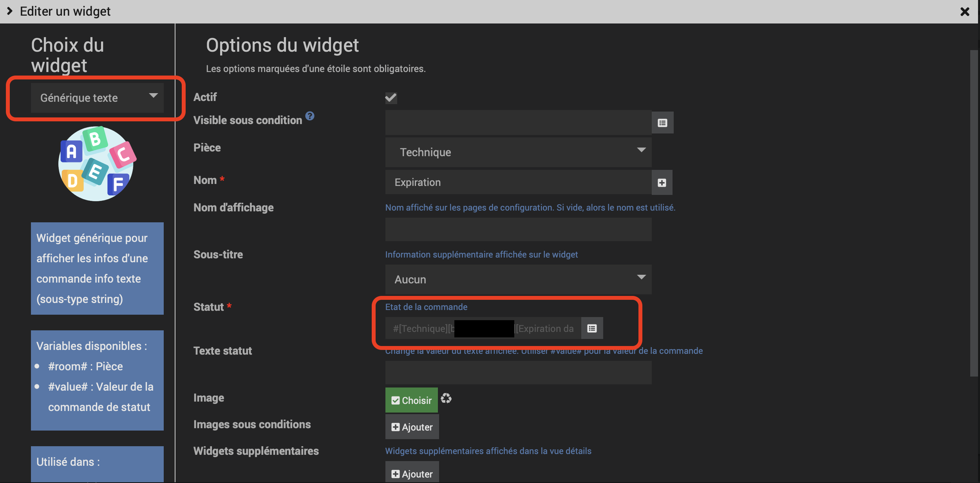Click help question mark near Visible sous condition
980x483 pixels.
310,116
